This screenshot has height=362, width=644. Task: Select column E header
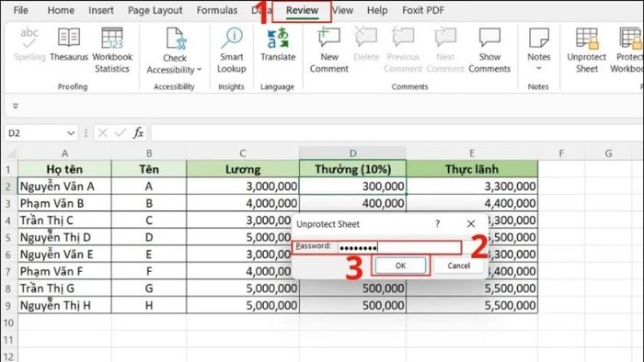(471, 153)
